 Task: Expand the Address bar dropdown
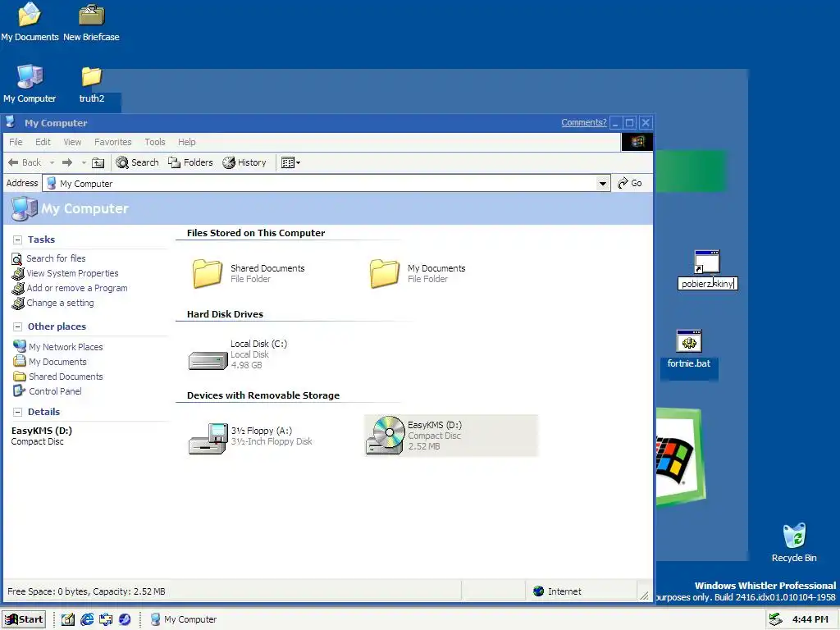coord(603,184)
